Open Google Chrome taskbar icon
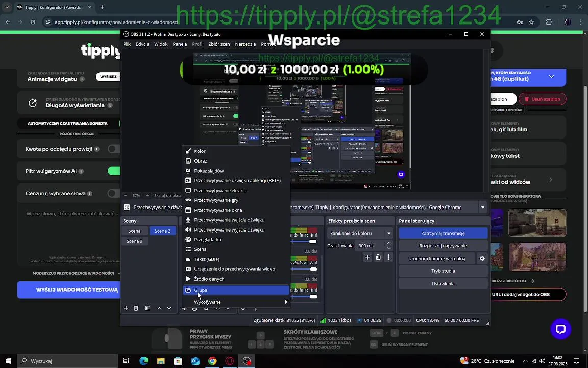Image resolution: width=588 pixels, height=368 pixels. (212, 361)
